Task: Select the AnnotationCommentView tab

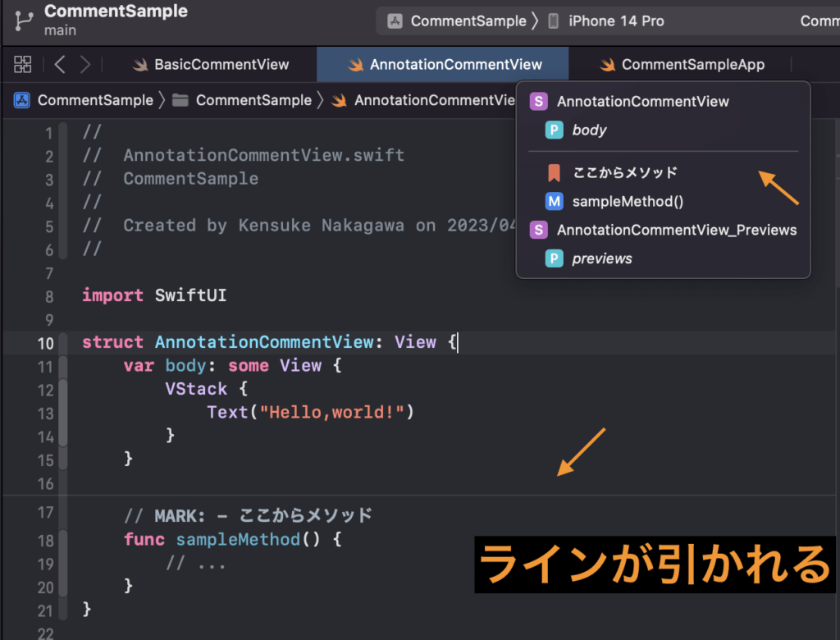Action: point(442,64)
